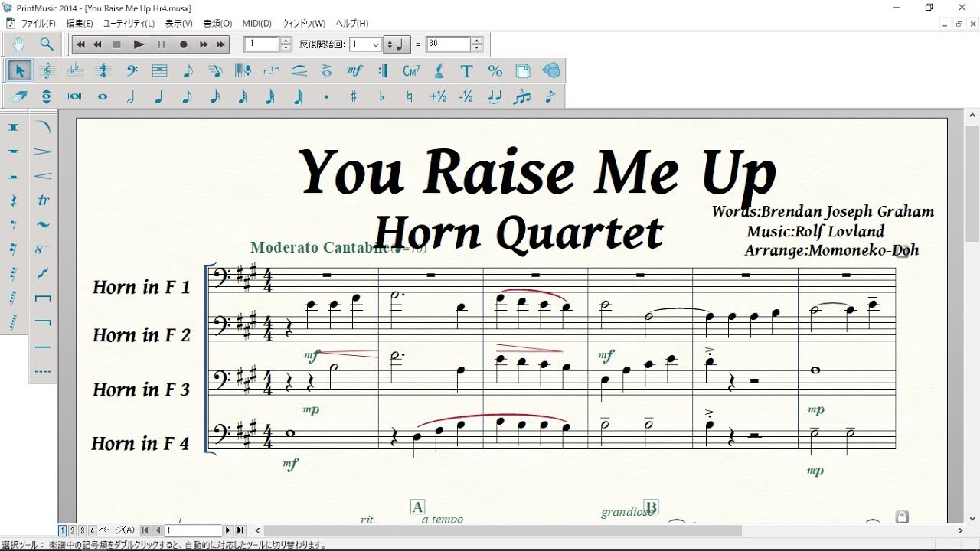Viewport: 980px width, 551px height.
Task: Pick the trill smart shape
Action: click(44, 201)
